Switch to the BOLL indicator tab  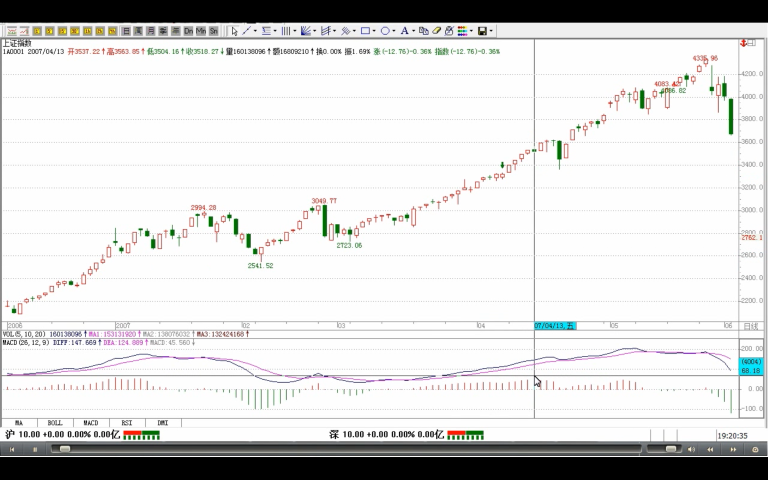(55, 423)
